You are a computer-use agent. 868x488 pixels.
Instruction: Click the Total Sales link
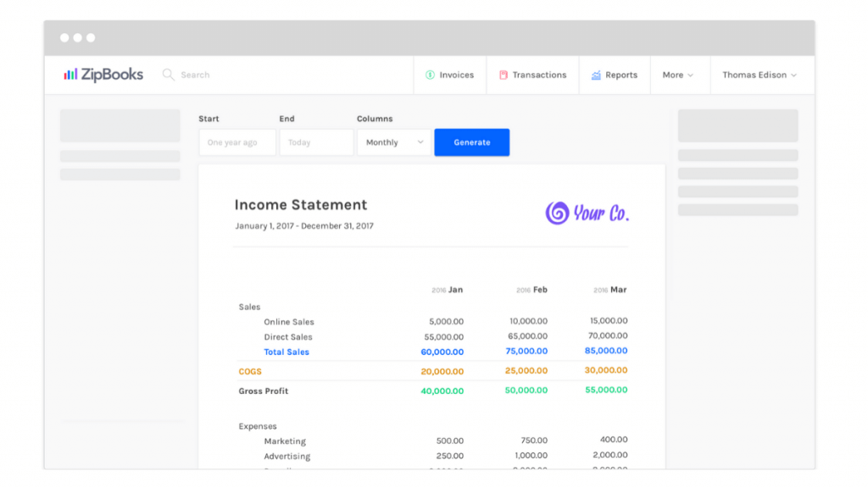coord(287,352)
